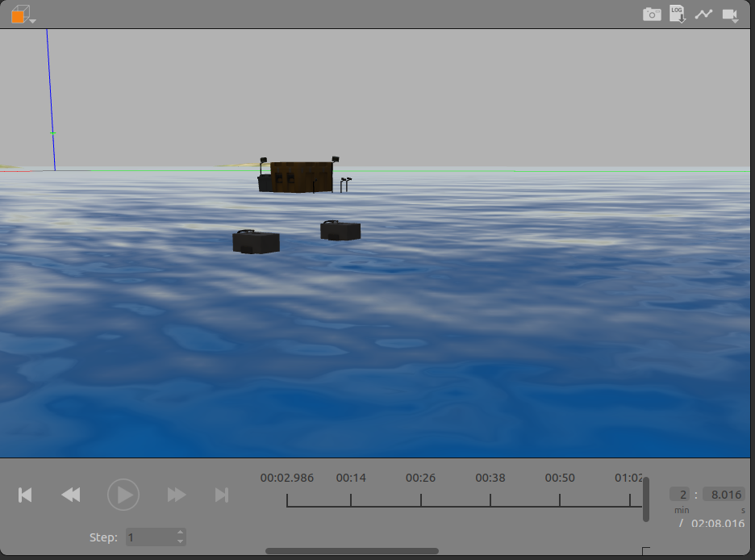
Task: Click the timeline scrubber handle
Action: tap(645, 499)
